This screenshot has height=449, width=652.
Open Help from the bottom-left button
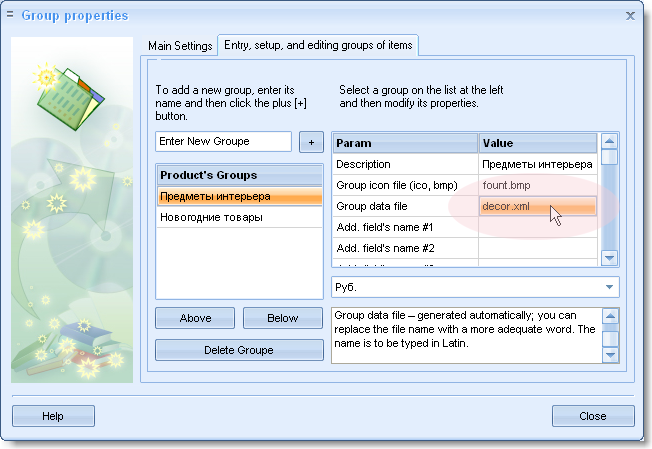(x=53, y=416)
